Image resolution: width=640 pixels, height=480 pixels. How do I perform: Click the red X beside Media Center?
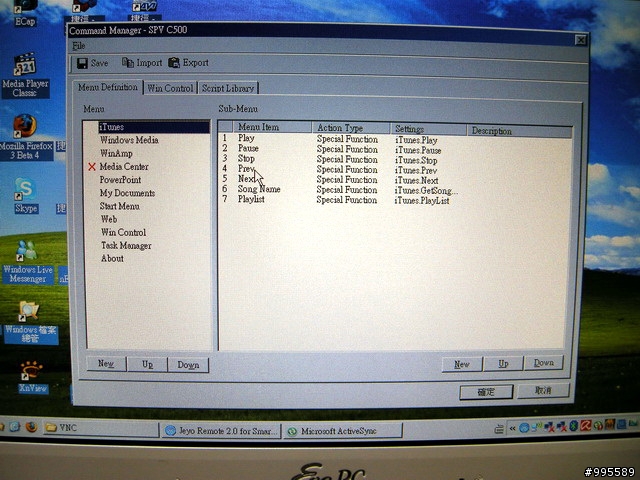(x=92, y=167)
